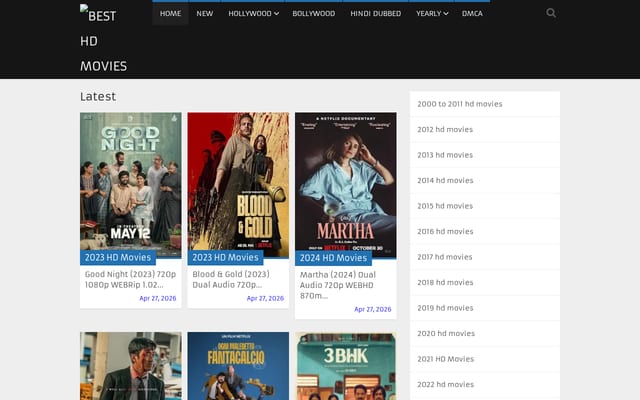The height and width of the screenshot is (400, 640).
Task: Open Martha (2024) Dual Audio title link
Action: (338, 285)
